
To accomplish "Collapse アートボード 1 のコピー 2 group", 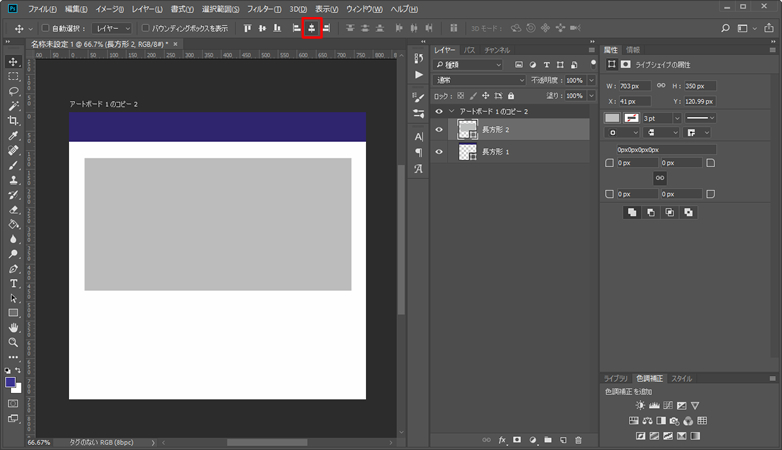I will click(x=452, y=111).
